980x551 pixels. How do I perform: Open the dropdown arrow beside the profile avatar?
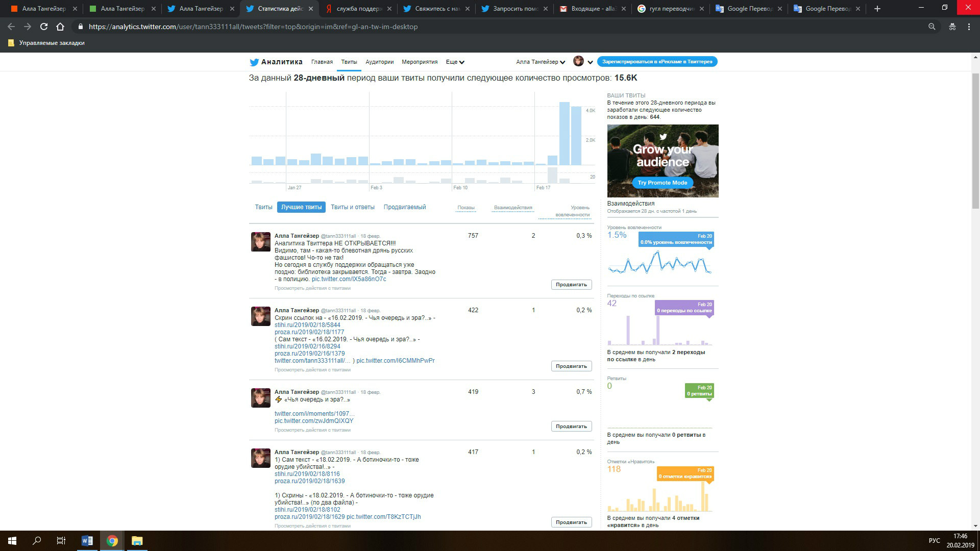[590, 62]
